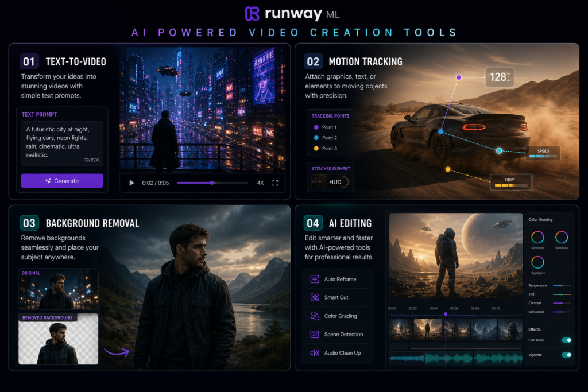Image resolution: width=588 pixels, height=392 pixels.
Task: Click the 01 section number badge
Action: point(29,61)
